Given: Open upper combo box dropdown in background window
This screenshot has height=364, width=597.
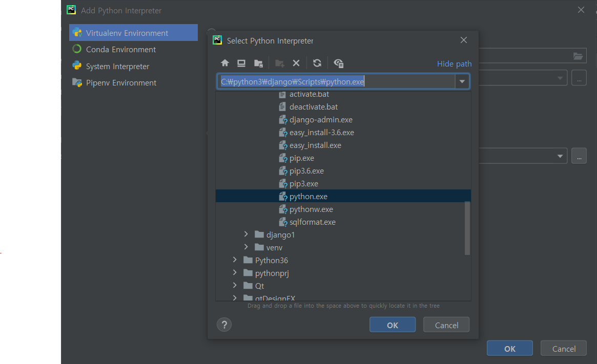Looking at the screenshot, I should [x=560, y=78].
